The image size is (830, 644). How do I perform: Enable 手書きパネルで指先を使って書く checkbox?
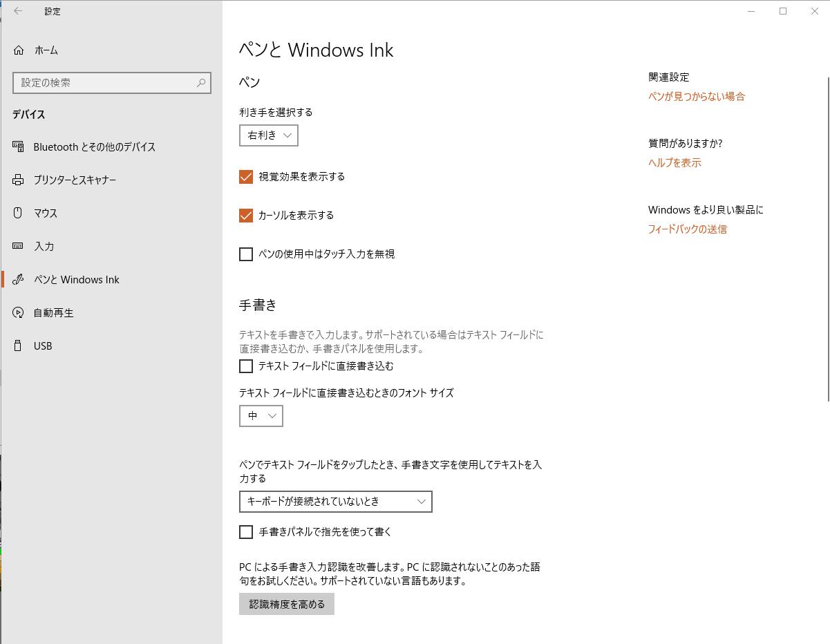click(x=246, y=532)
